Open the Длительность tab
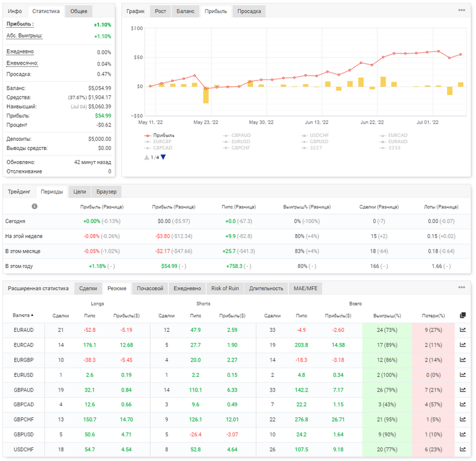 coord(266,288)
